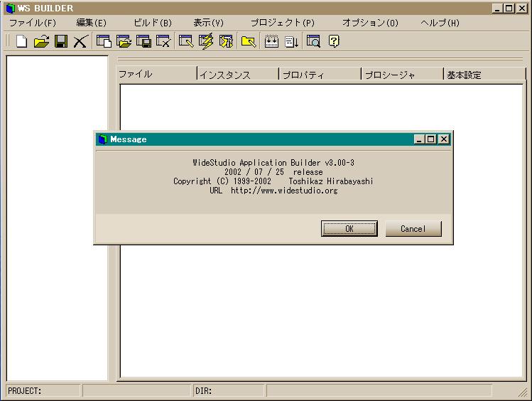Switch to the インスタンス tab
Image resolution: width=532 pixels, height=401 pixels.
[x=238, y=75]
